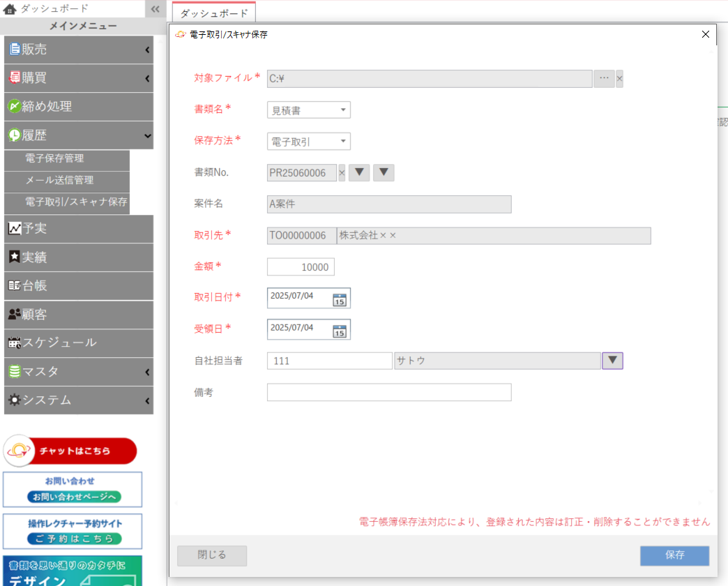
Task: Select メール送信管理 menu item
Action: tap(59, 181)
